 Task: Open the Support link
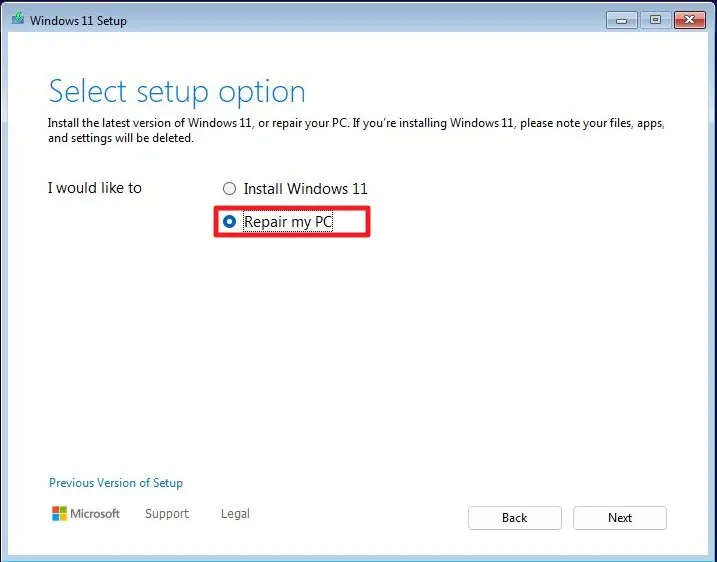pyautogui.click(x=166, y=514)
